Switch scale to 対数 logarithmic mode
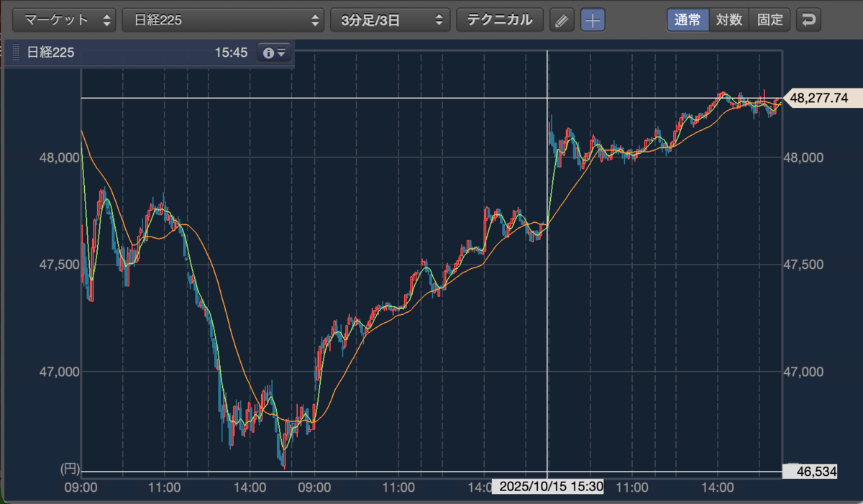863x504 pixels. pyautogui.click(x=729, y=20)
